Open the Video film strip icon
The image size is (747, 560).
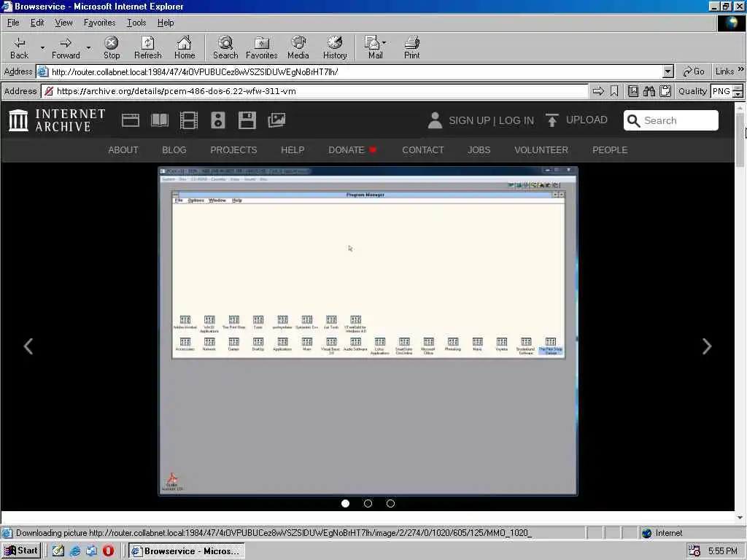(189, 120)
